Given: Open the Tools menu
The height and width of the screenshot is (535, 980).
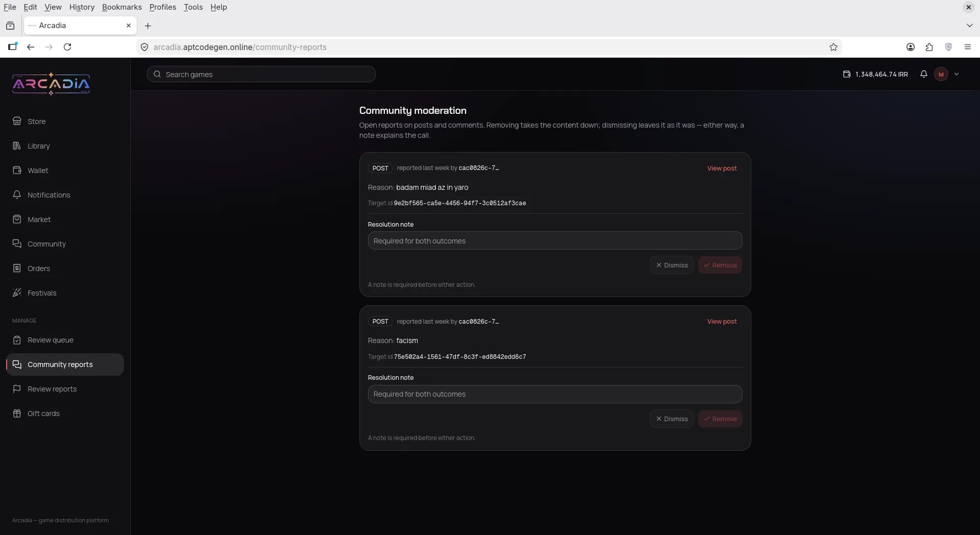Looking at the screenshot, I should (x=193, y=7).
